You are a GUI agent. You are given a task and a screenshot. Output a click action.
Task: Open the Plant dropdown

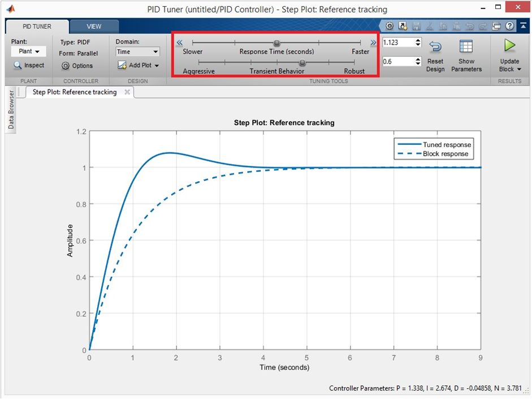(x=28, y=52)
